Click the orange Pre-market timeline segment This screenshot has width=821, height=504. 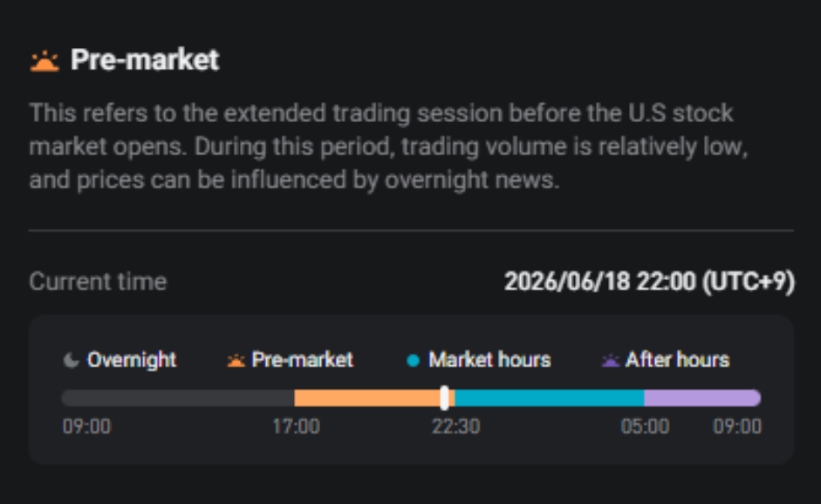[367, 398]
